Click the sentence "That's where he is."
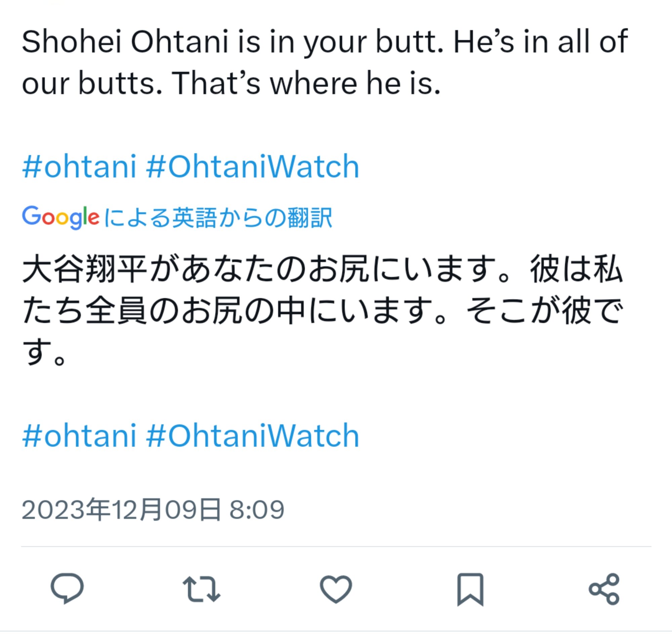Screen dimensions: 672x638 306,83
